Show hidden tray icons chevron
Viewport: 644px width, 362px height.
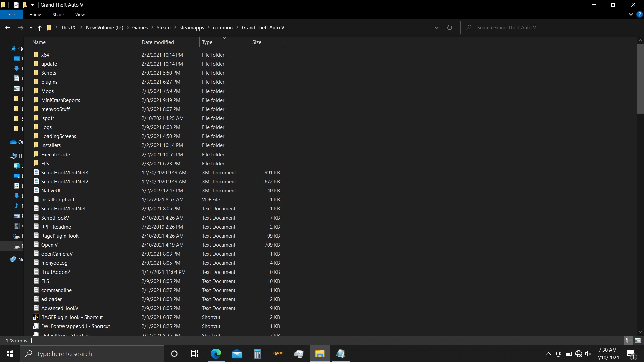pos(548,354)
